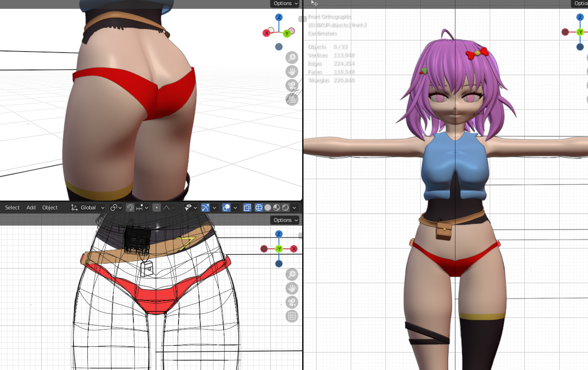
Task: Open Global transform orientation dropdown
Action: coord(88,208)
